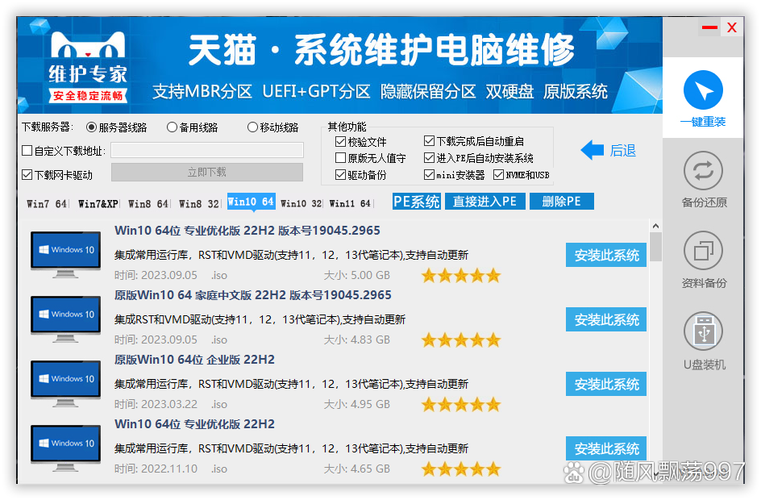The width and height of the screenshot is (761, 500).
Task: Select 移动线路 mobile line radio
Action: click(252, 128)
